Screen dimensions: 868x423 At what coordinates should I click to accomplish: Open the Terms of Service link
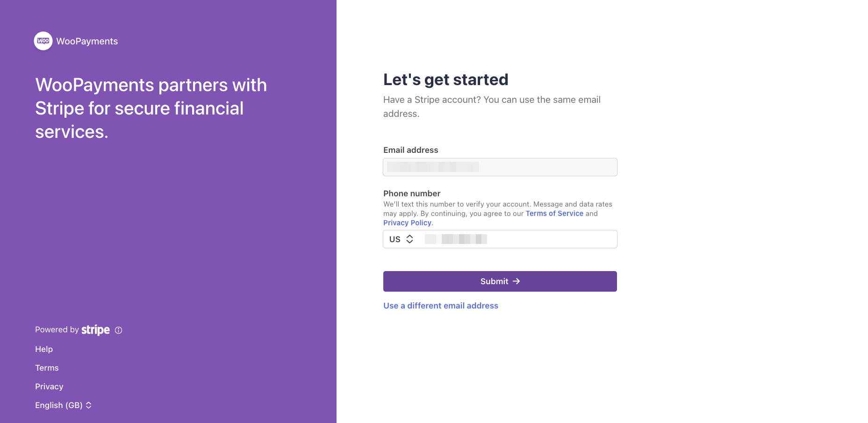(554, 214)
